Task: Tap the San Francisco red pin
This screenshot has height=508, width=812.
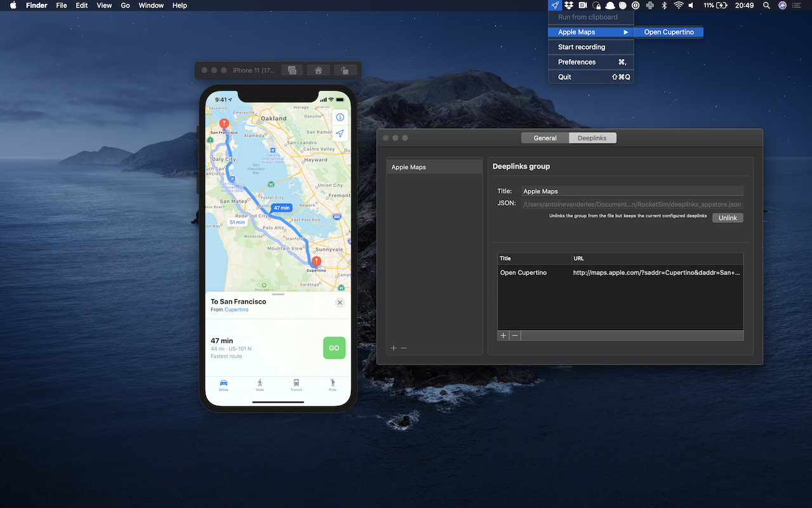Action: point(223,124)
